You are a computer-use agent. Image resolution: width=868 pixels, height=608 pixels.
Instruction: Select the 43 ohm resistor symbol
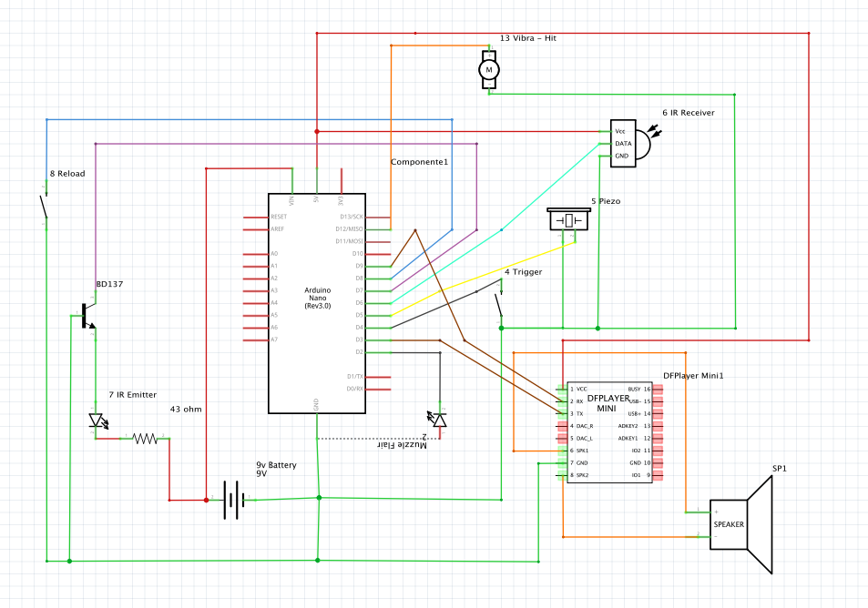[144, 439]
